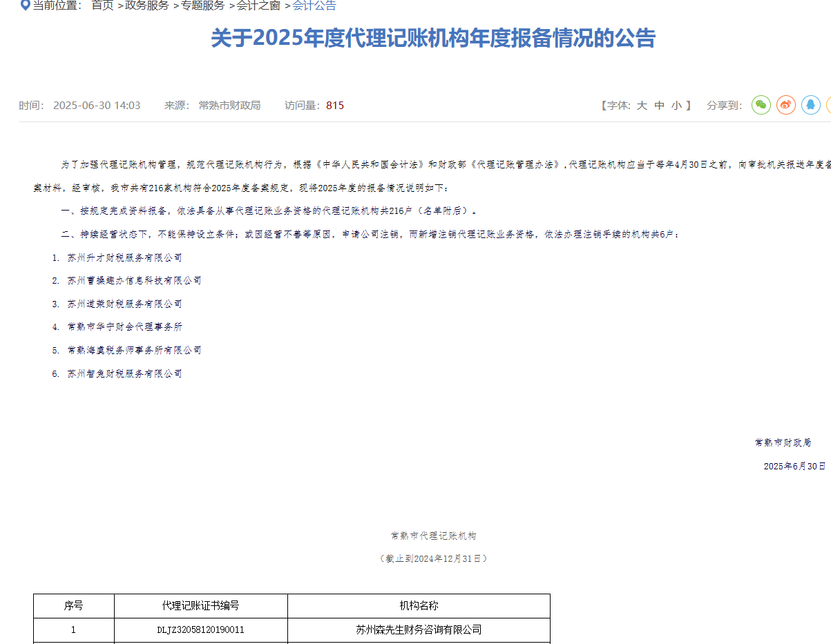The image size is (831, 644).
Task: Set font size to 大
Action: pyautogui.click(x=642, y=106)
